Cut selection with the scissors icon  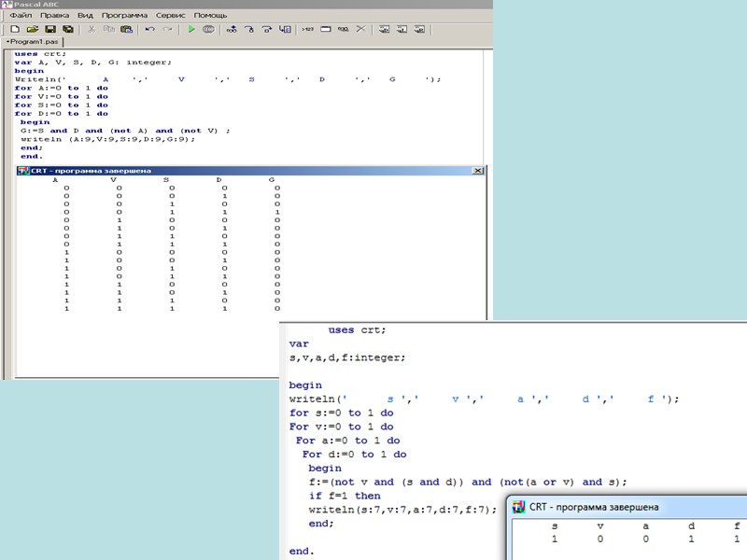(x=92, y=30)
